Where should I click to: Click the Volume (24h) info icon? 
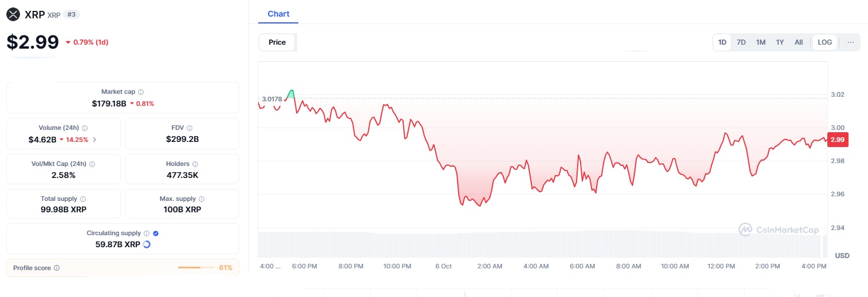pyautogui.click(x=84, y=128)
